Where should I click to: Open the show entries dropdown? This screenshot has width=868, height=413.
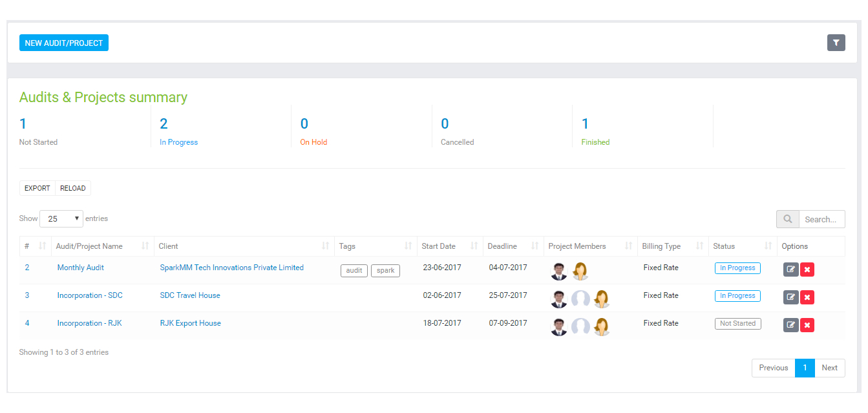click(61, 219)
